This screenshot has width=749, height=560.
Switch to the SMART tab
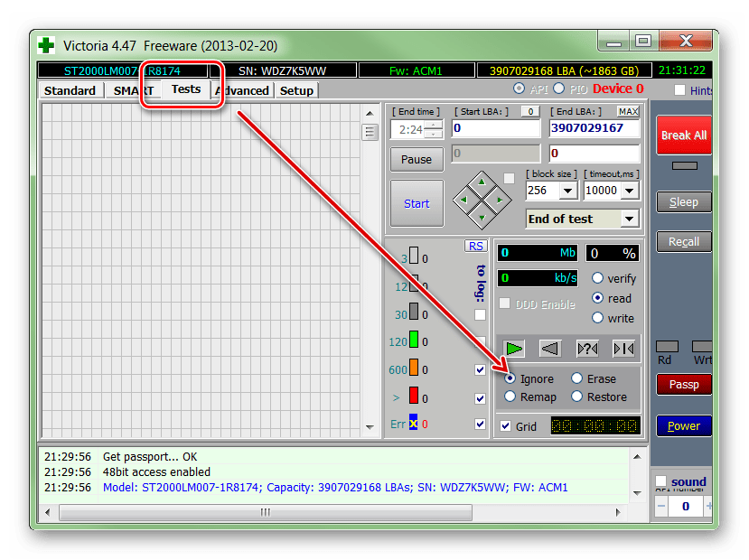pos(132,90)
